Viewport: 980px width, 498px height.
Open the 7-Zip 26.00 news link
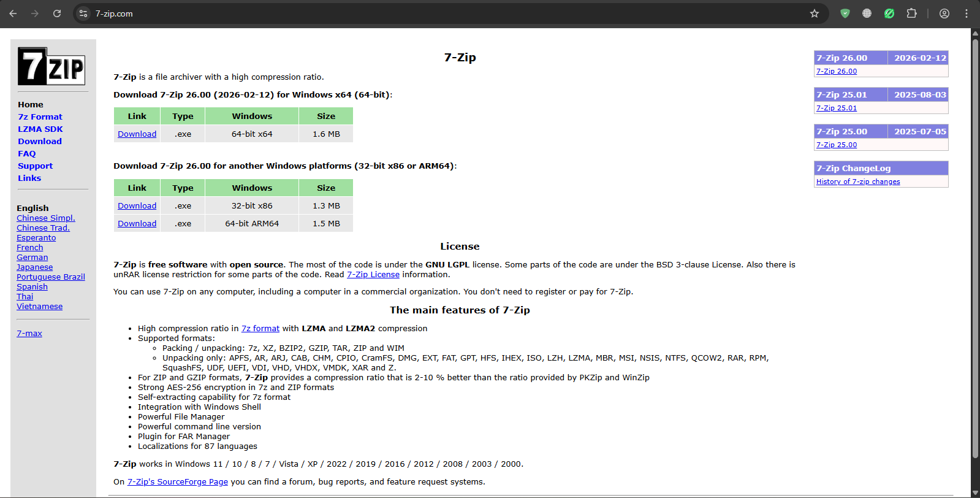click(x=837, y=71)
